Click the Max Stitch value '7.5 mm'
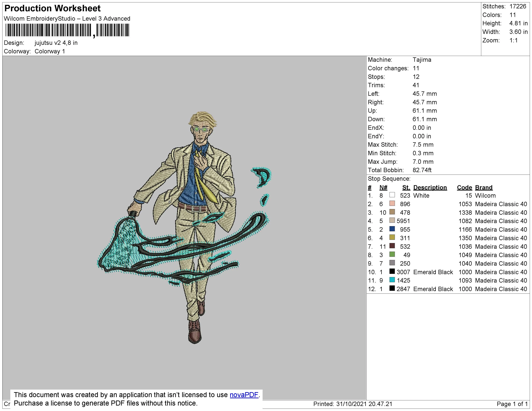Viewport: 532px width, 411px height. click(x=423, y=145)
